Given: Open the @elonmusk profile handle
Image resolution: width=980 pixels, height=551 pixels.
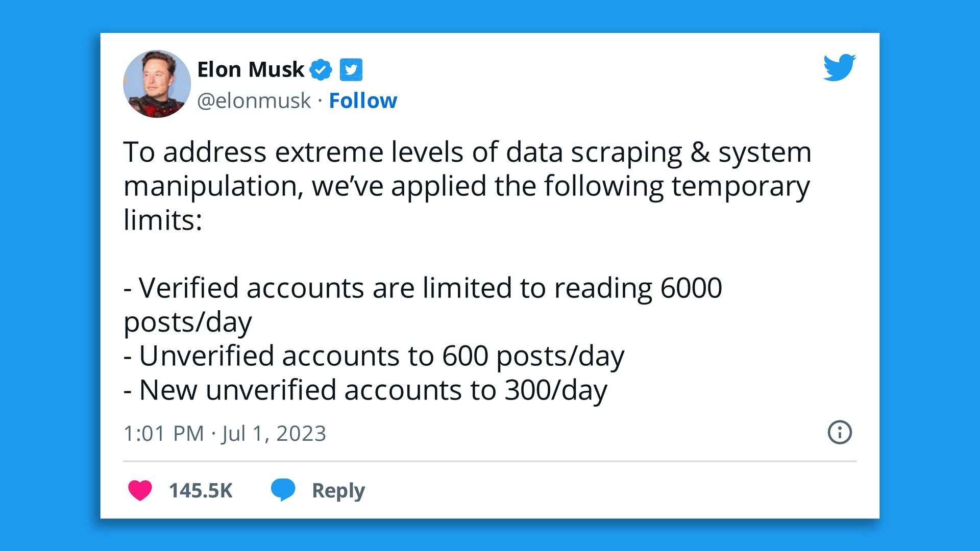Looking at the screenshot, I should click(x=253, y=101).
